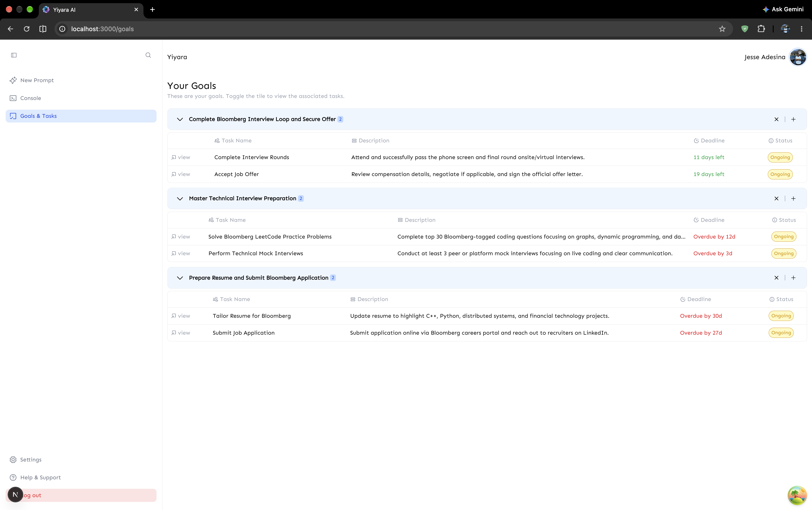The image size is (812, 510).
Task: Remove the Master Technical Interview Preparation goal
Action: click(777, 199)
